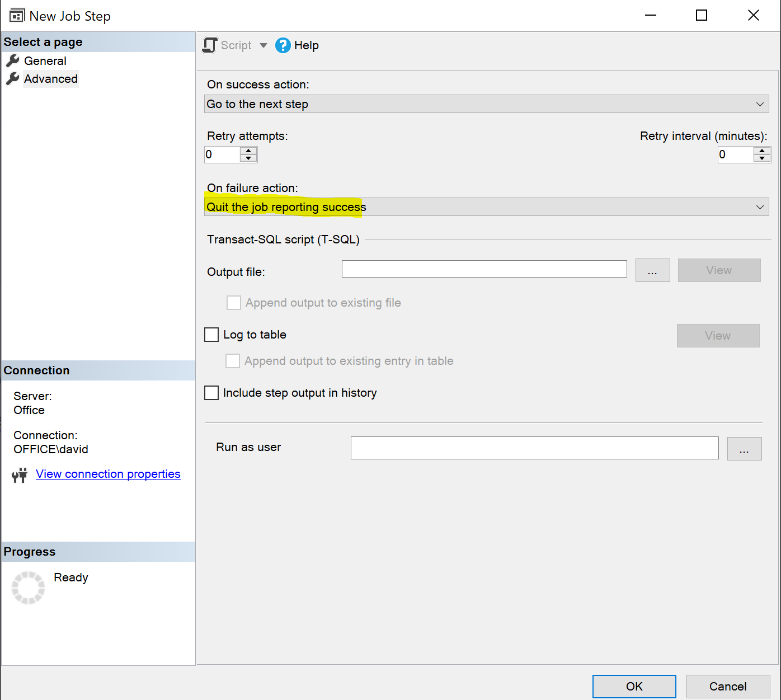Image resolution: width=781 pixels, height=700 pixels.
Task: Check Append output to existing entry in table
Action: point(233,361)
